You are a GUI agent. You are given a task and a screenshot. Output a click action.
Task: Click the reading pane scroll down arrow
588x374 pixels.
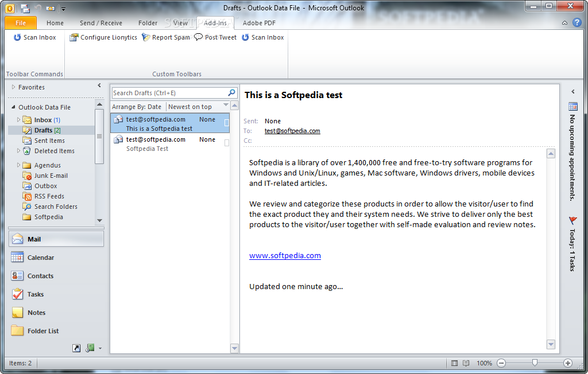pos(551,344)
